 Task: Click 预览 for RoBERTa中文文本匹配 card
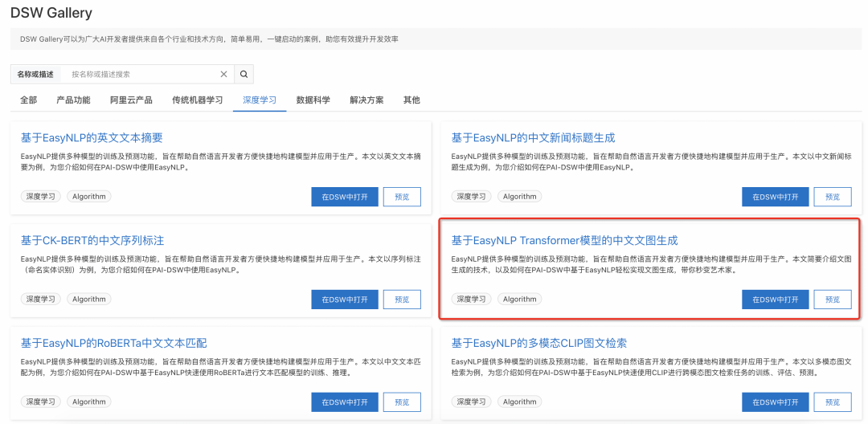coord(402,402)
